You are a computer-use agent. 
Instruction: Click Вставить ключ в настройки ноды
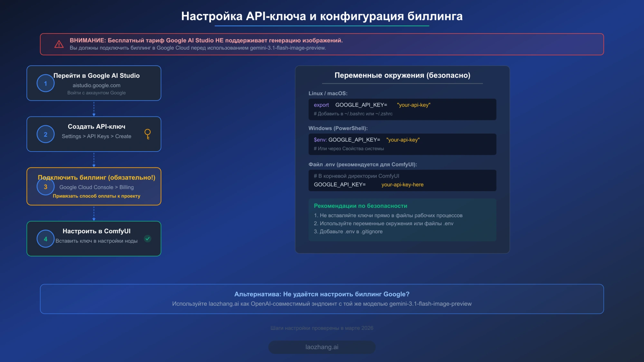(x=97, y=241)
